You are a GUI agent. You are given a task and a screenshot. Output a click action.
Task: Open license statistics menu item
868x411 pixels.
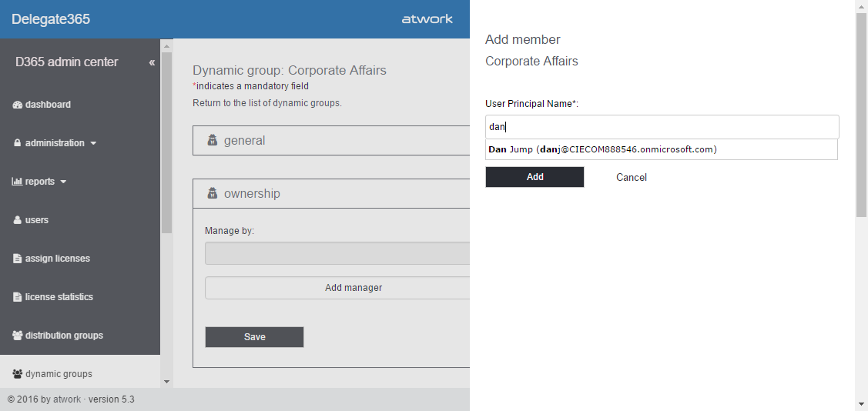(59, 297)
